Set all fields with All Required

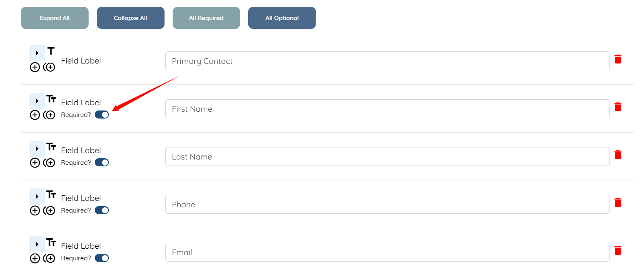click(206, 18)
